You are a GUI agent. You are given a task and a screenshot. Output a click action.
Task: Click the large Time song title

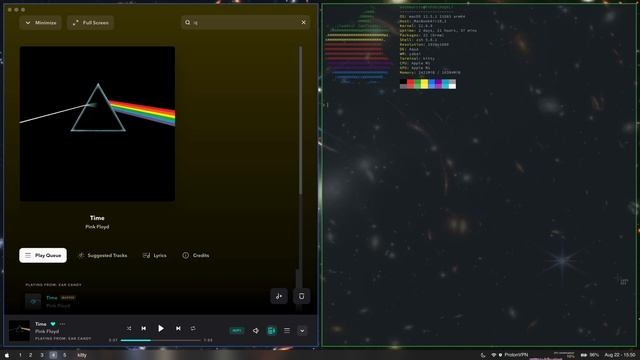coord(97,218)
